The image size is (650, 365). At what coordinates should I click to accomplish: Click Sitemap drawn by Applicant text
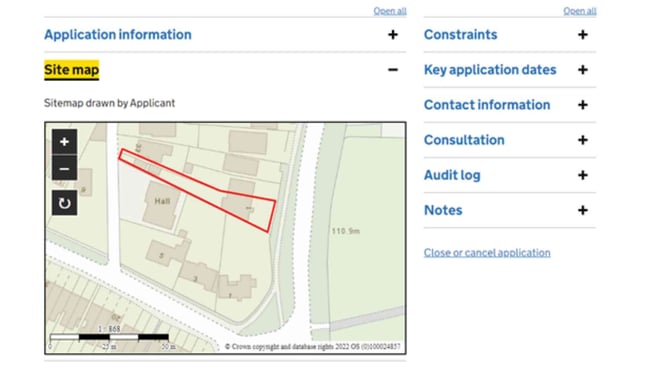tap(109, 103)
